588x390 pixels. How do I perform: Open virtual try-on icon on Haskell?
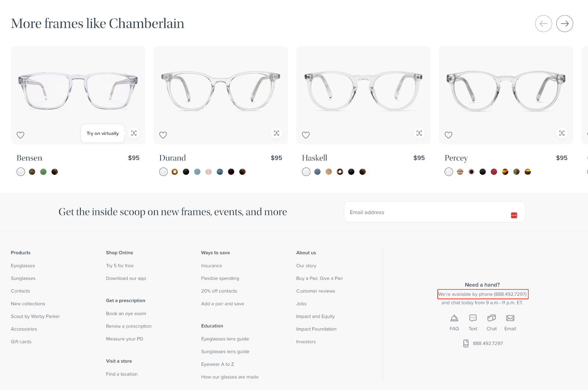pyautogui.click(x=419, y=133)
